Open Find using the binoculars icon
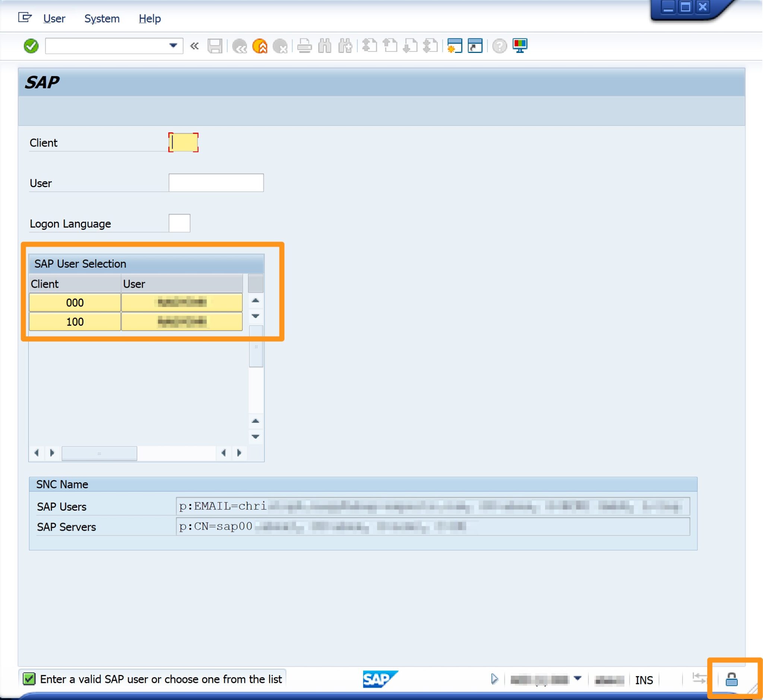 coord(324,46)
